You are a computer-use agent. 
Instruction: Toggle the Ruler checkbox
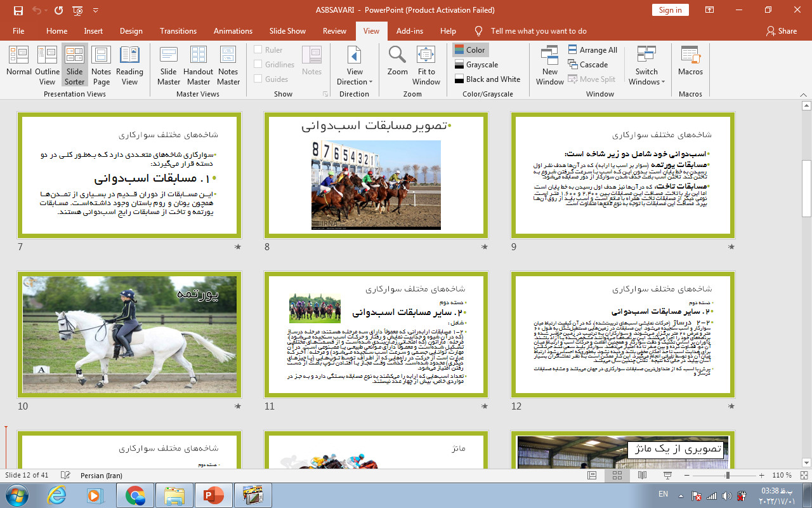[x=258, y=50]
